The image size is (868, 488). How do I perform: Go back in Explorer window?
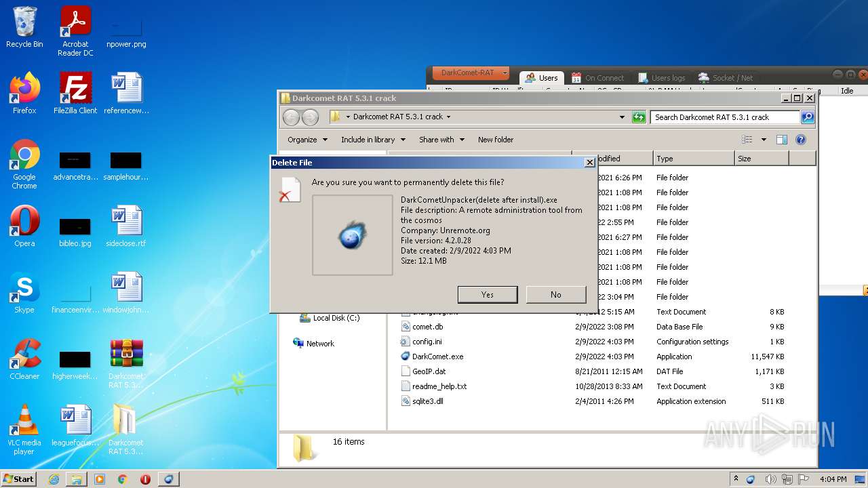[292, 117]
